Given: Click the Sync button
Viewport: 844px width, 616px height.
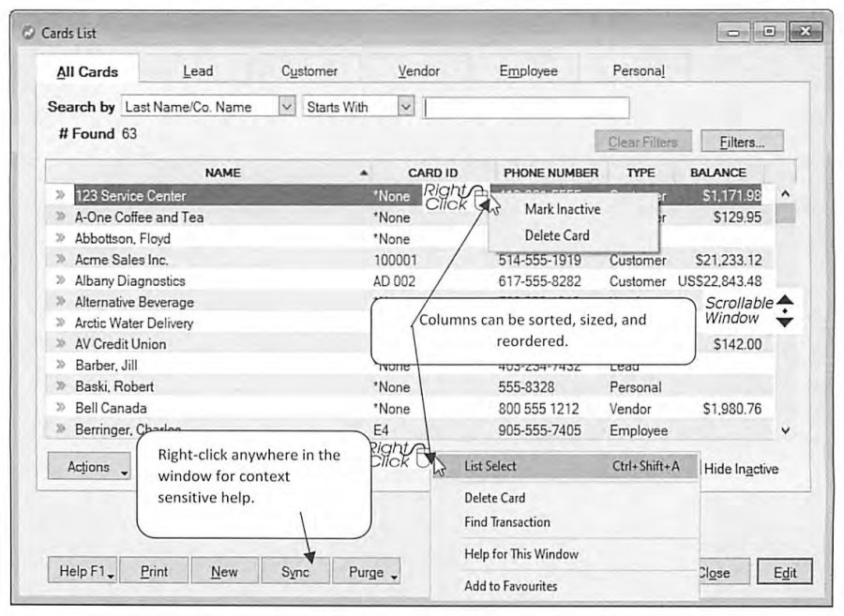Looking at the screenshot, I should [295, 571].
